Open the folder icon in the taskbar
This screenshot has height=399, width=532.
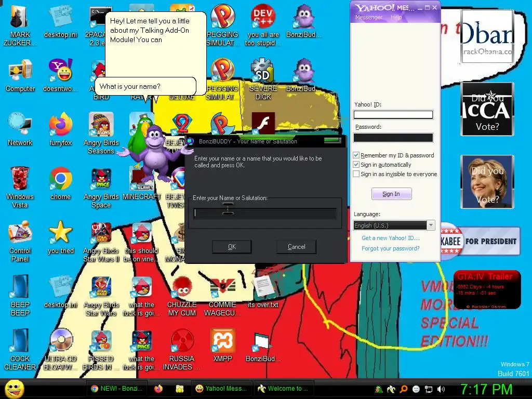coord(179,389)
